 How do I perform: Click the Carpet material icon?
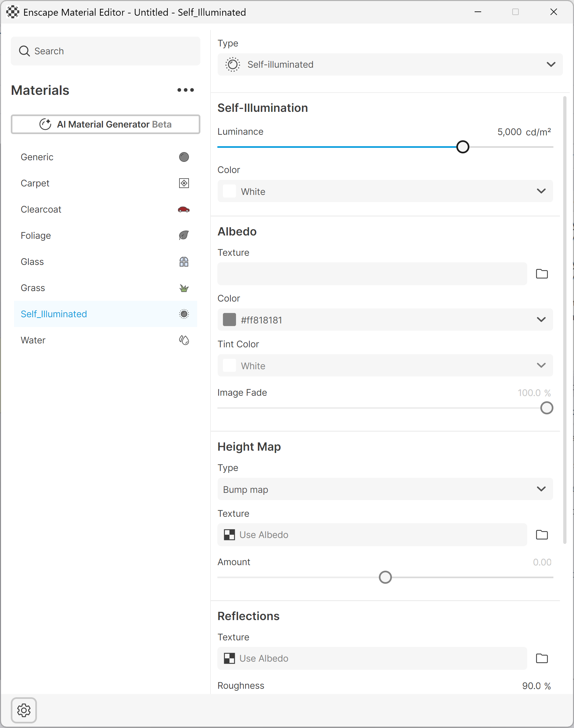click(x=184, y=183)
